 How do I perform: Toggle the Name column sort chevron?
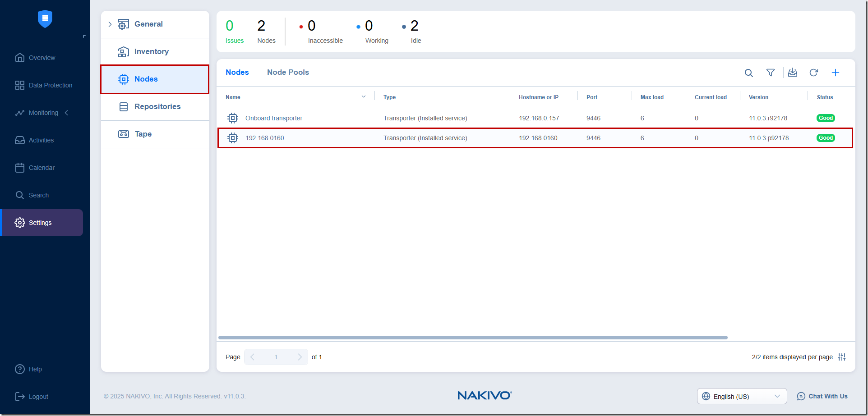[x=364, y=97]
